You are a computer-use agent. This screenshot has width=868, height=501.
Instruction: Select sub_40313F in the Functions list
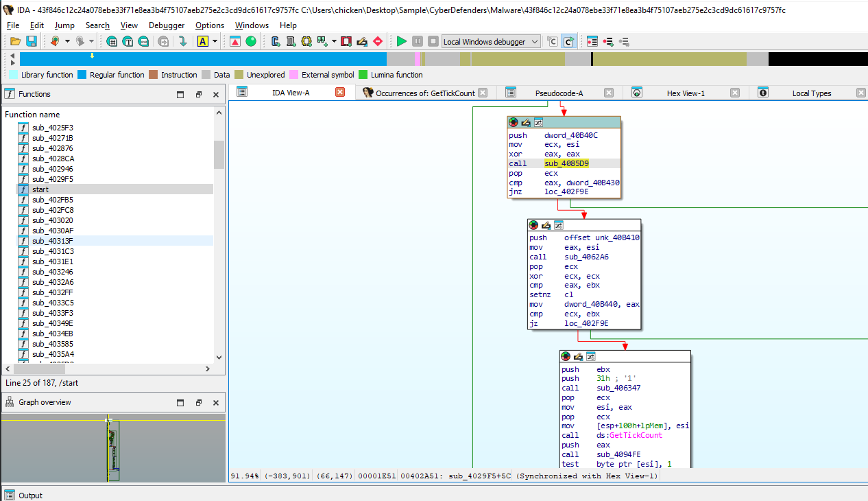[53, 241]
